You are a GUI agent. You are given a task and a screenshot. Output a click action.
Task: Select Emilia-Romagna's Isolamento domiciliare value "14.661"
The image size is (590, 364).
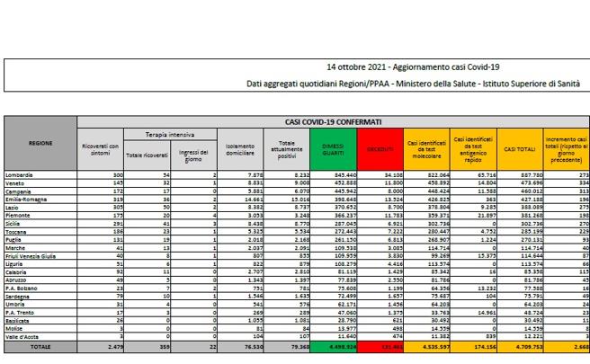pos(254,200)
